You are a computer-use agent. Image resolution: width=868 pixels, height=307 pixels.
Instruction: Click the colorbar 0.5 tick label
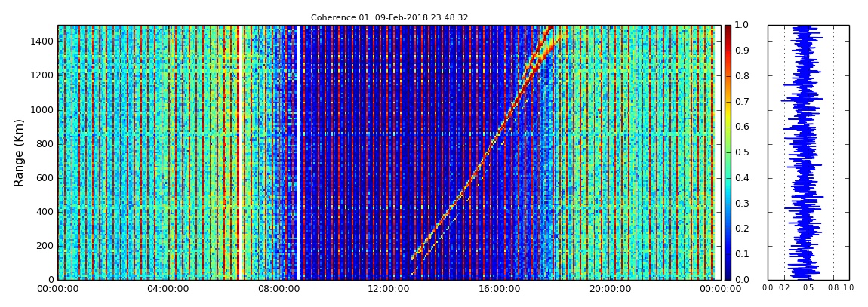[740, 152]
